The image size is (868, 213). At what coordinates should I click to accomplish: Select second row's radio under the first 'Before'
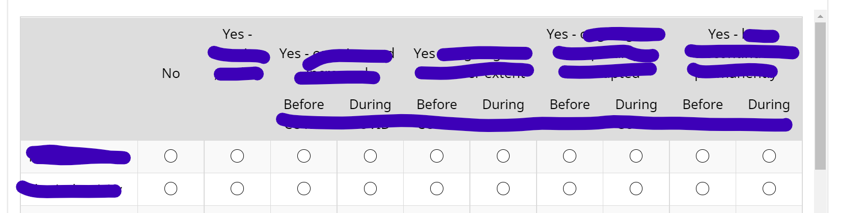[x=304, y=189]
